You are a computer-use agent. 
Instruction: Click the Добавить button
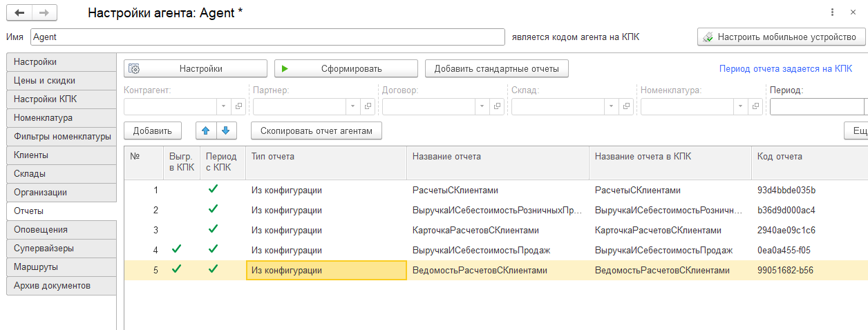pyautogui.click(x=153, y=130)
